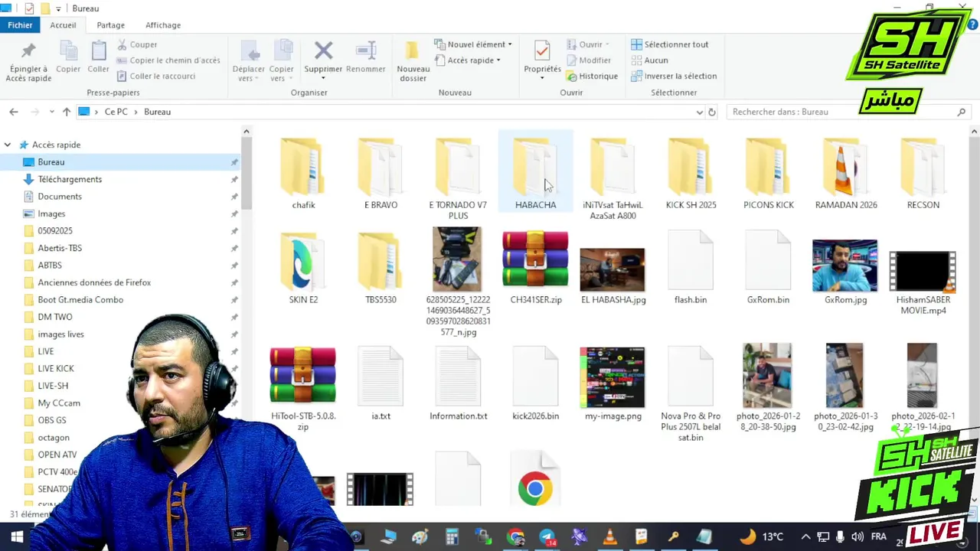
Task: Click Épingler à Accès rapide
Action: tap(28, 61)
